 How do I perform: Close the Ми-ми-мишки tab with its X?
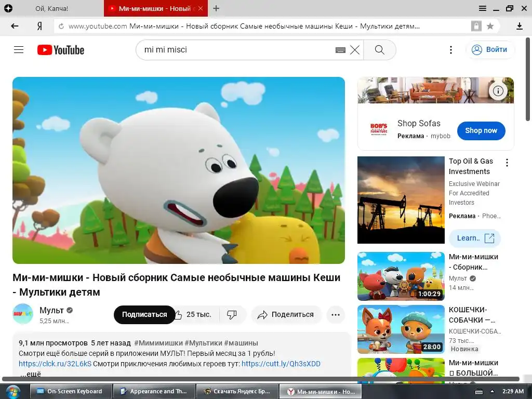(x=201, y=8)
